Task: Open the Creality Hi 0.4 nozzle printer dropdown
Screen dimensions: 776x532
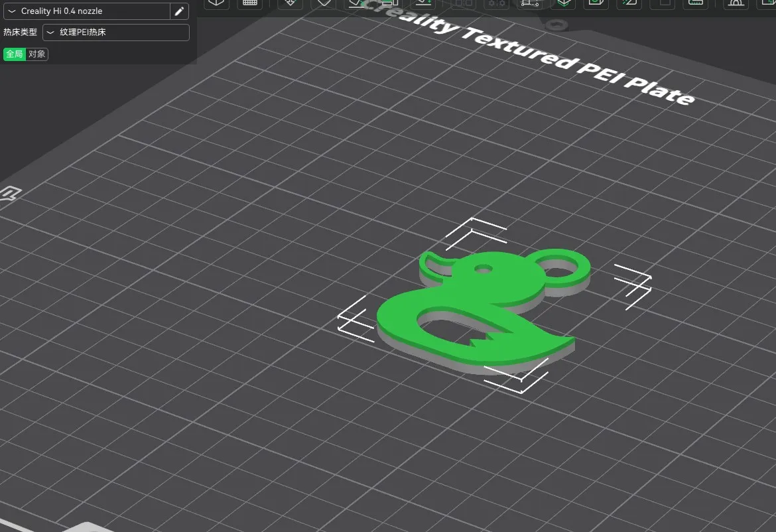Action: pyautogui.click(x=87, y=11)
